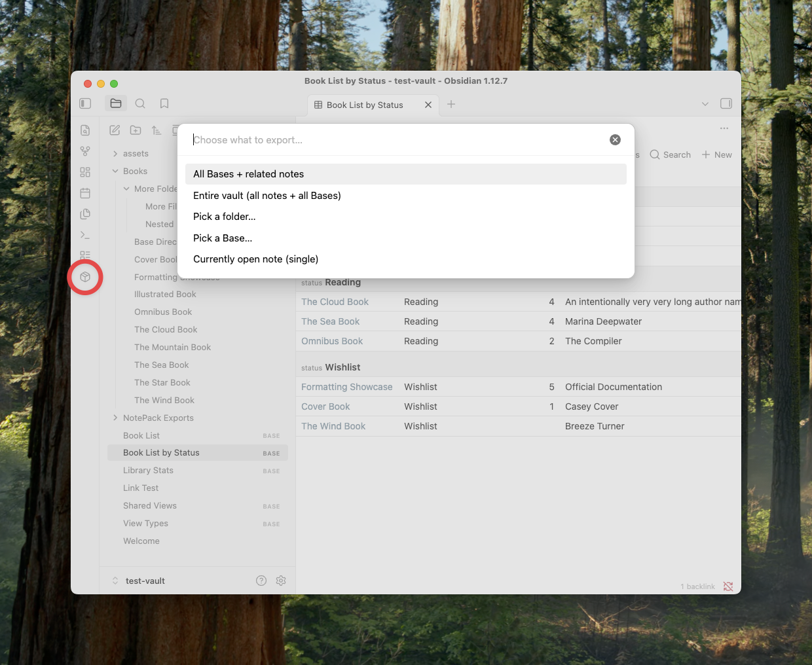Open The Star Book in file explorer

tap(162, 383)
